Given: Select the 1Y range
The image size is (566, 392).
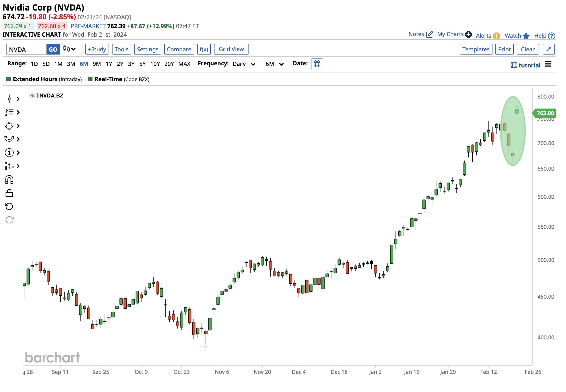Looking at the screenshot, I should [109, 64].
